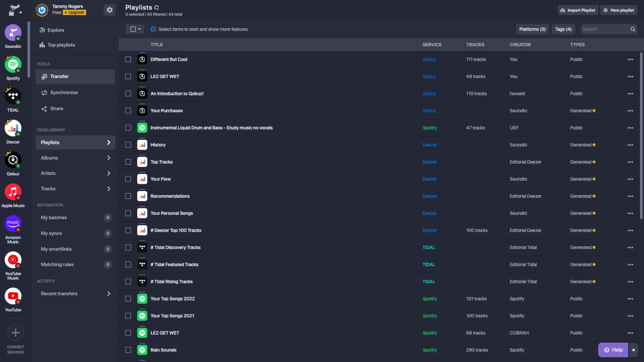This screenshot has width=644, height=362.
Task: Select the Spotify service icon
Action: tap(13, 64)
